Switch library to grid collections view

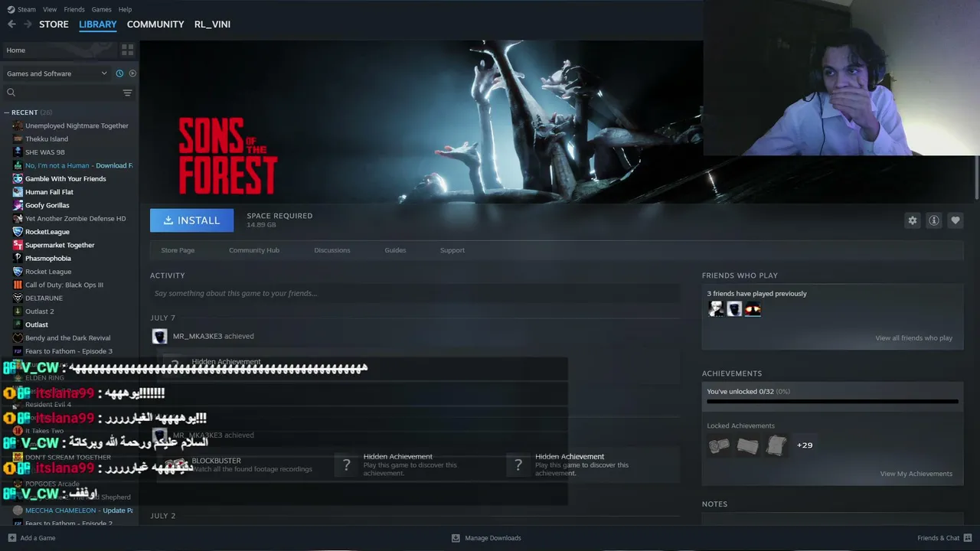127,50
